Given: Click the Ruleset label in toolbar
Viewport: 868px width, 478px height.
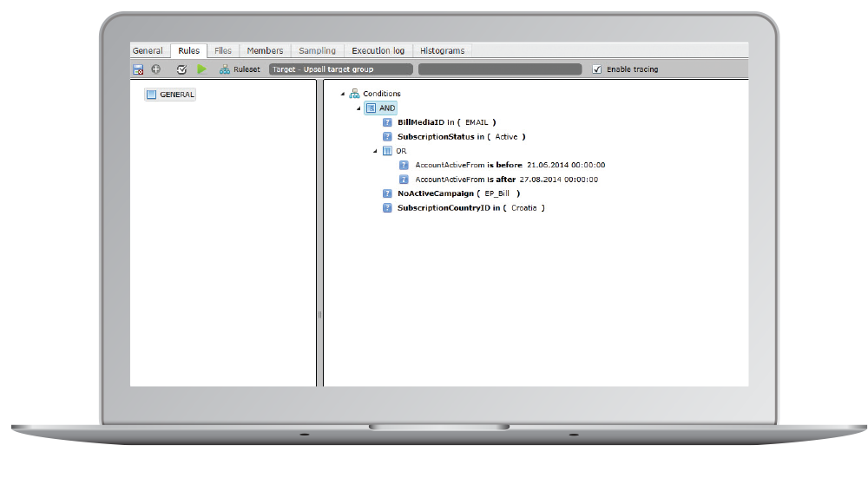Looking at the screenshot, I should point(247,69).
